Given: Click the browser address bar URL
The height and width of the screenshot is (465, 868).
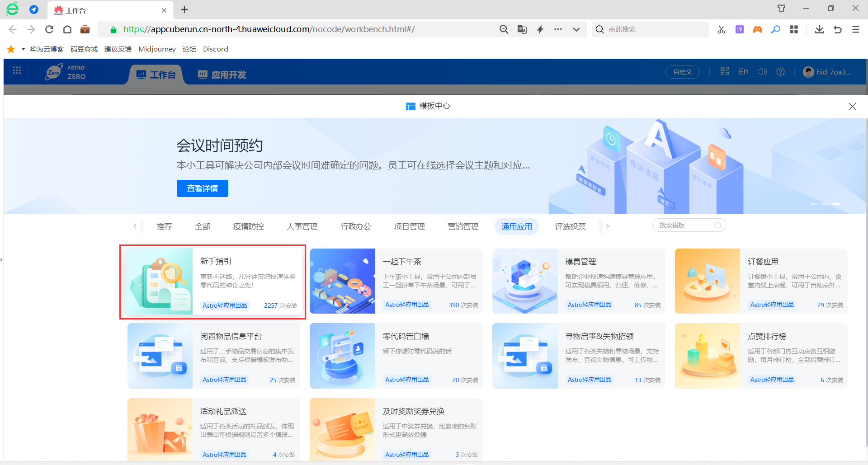Looking at the screenshot, I should coord(269,29).
